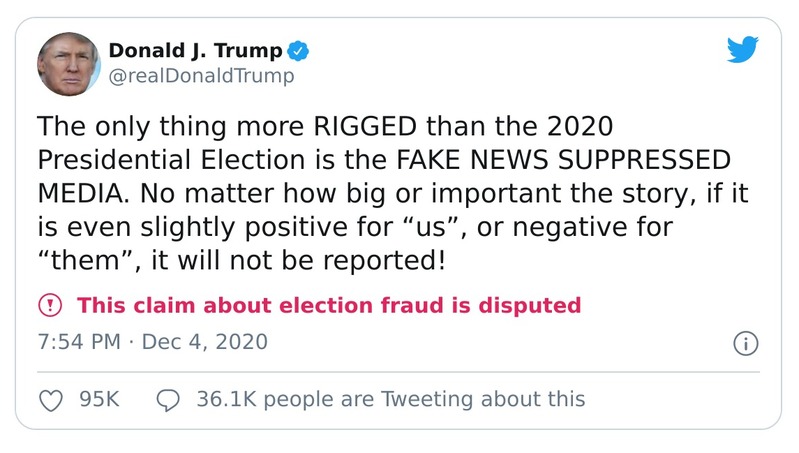
Task: Click the word RIGGED in the tweet
Action: coord(365,126)
